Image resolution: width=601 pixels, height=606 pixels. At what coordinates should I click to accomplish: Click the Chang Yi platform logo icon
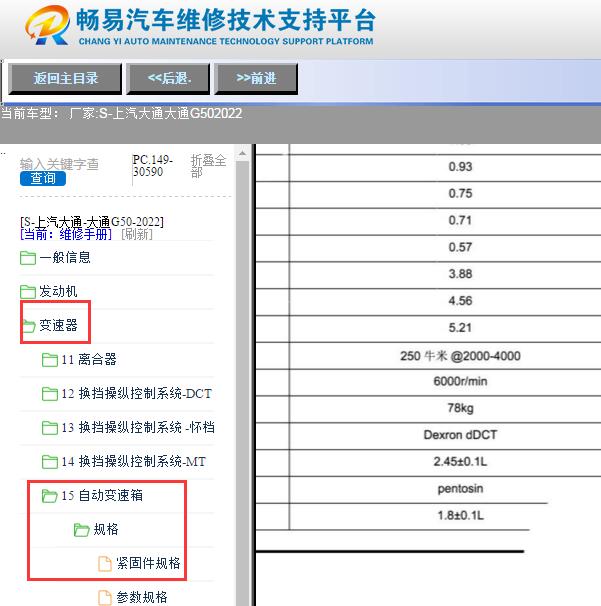pos(48,26)
